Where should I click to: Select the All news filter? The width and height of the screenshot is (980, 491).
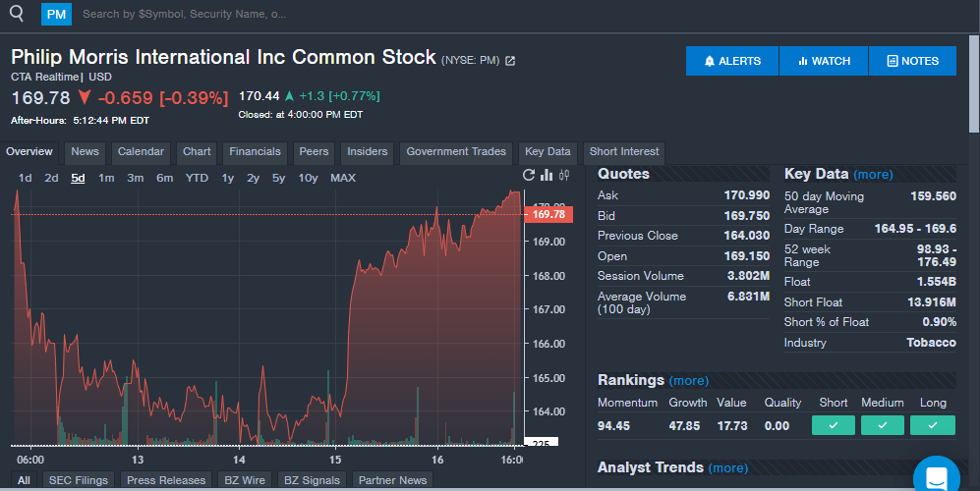[x=24, y=480]
